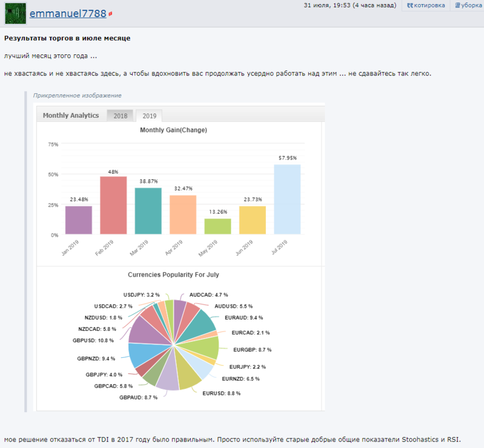The height and width of the screenshot is (448, 484).
Task: Click the GBPJPY: 4.0 % pie label
Action: click(x=104, y=375)
